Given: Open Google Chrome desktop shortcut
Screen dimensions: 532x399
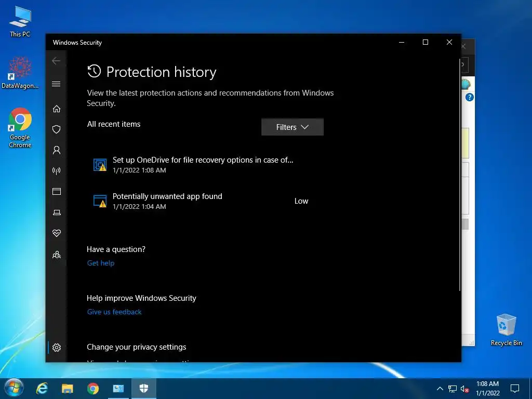Looking at the screenshot, I should pyautogui.click(x=20, y=128).
